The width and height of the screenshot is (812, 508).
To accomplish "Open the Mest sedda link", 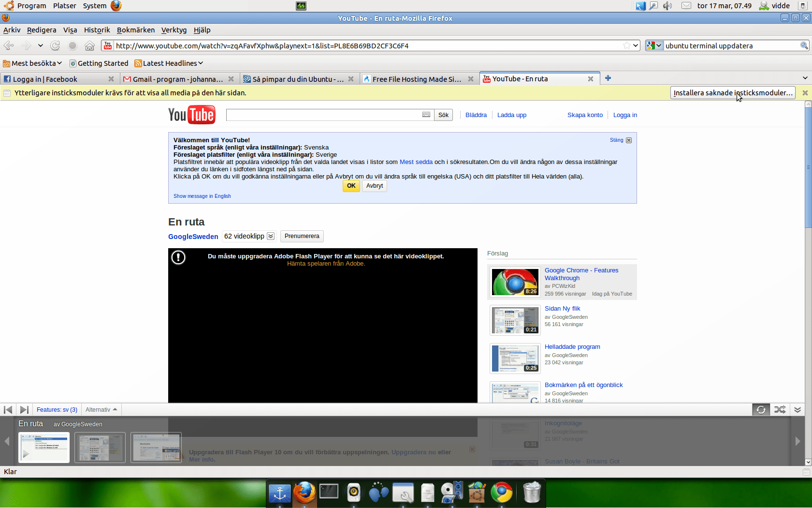I will (x=416, y=162).
